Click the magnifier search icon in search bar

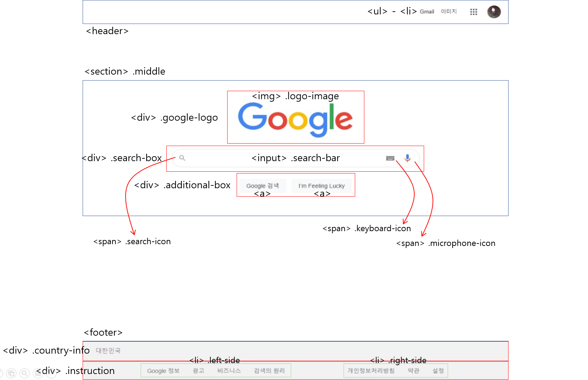pyautogui.click(x=182, y=158)
